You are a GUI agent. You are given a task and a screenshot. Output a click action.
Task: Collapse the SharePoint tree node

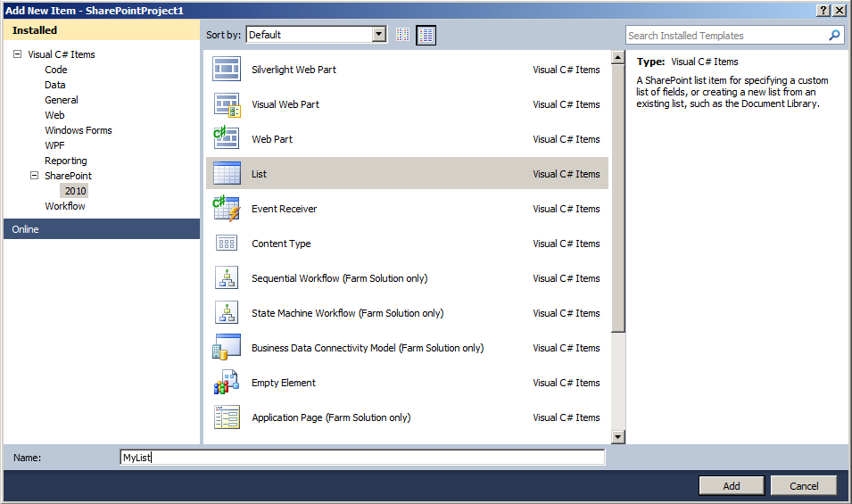pos(34,176)
